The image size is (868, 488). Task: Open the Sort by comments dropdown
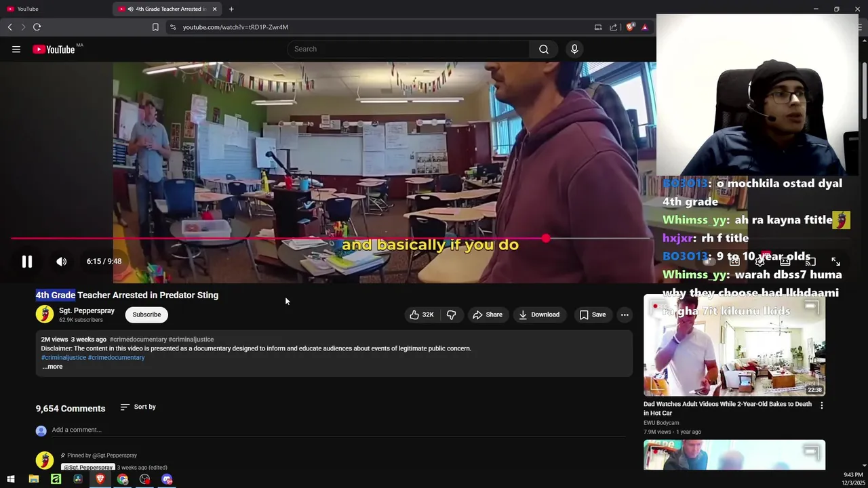tap(138, 407)
